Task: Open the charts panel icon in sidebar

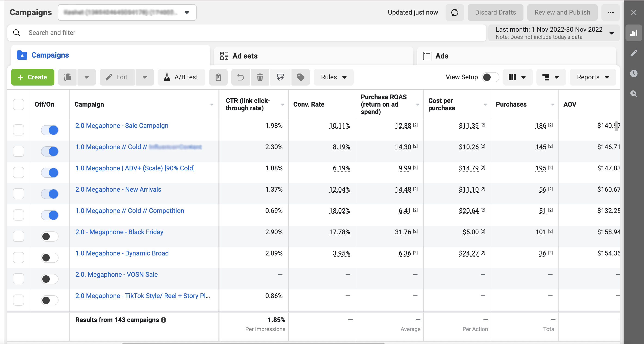Action: [x=634, y=33]
